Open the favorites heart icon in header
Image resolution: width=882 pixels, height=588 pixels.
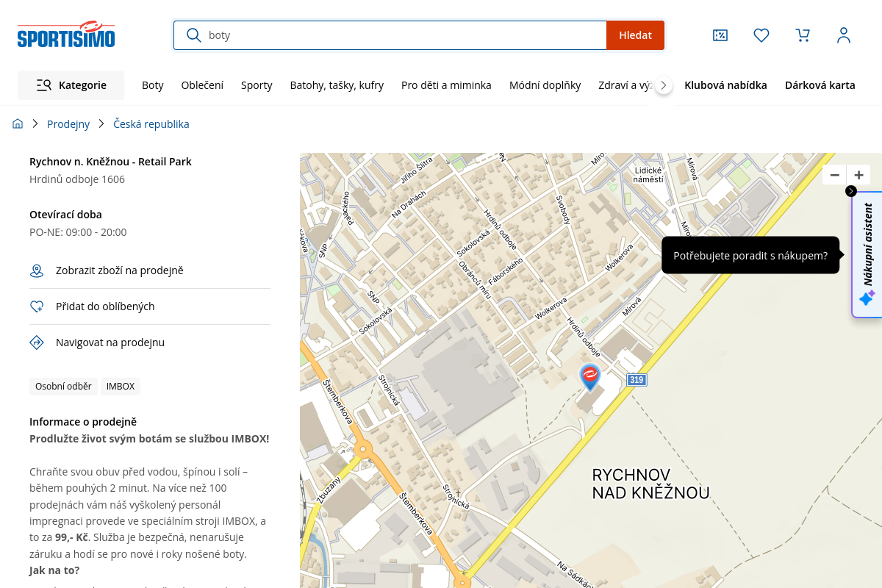click(x=761, y=35)
